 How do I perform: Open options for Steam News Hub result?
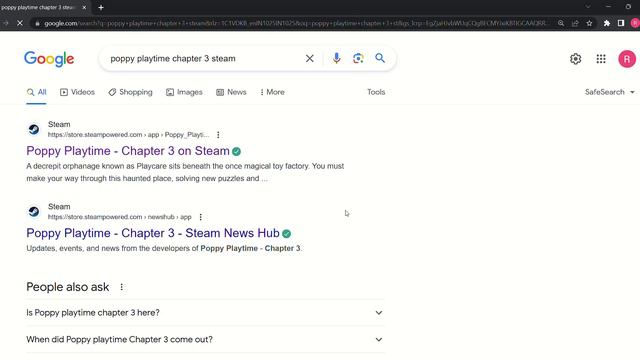[x=200, y=217]
